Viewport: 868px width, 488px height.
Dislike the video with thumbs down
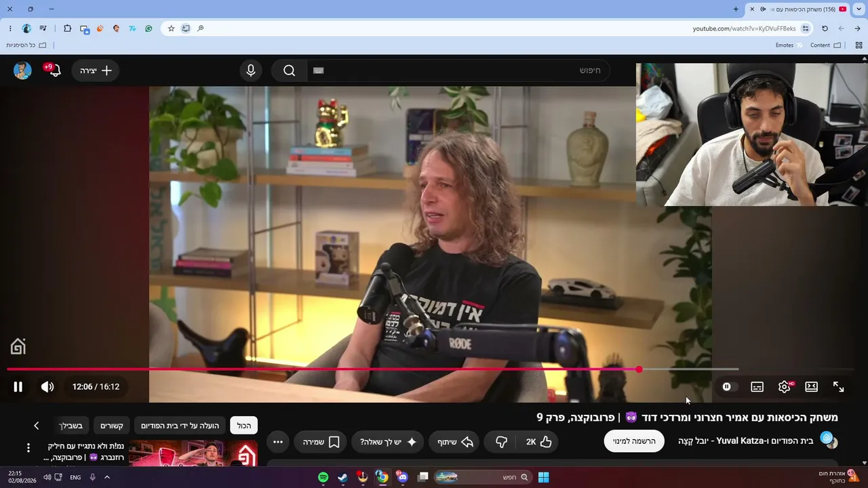tap(502, 442)
